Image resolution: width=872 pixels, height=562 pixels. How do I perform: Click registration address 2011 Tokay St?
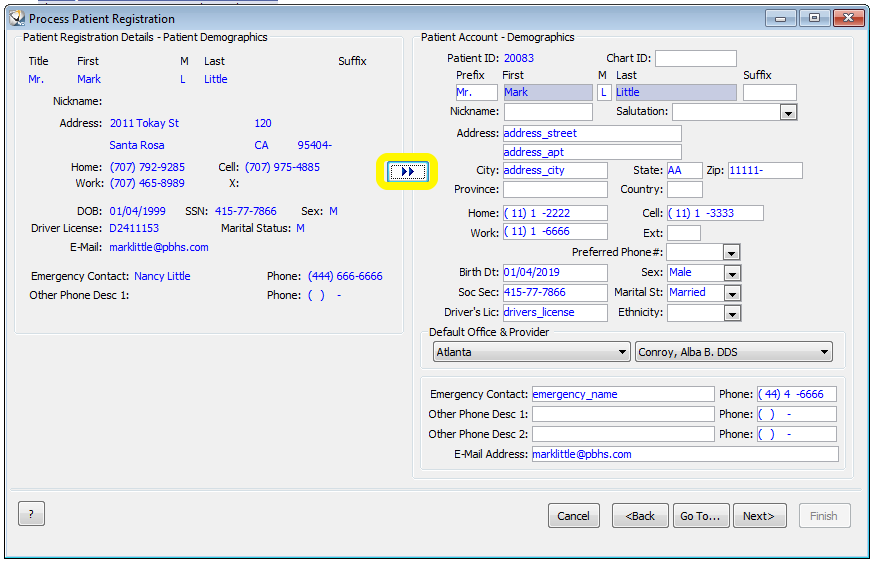point(145,123)
